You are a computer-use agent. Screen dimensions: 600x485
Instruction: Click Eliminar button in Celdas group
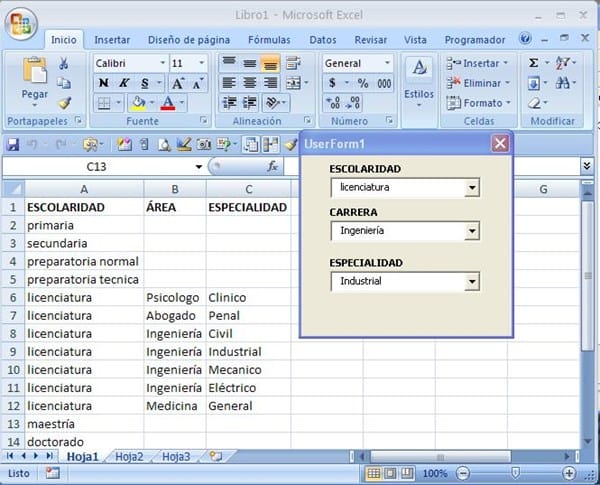tap(478, 83)
